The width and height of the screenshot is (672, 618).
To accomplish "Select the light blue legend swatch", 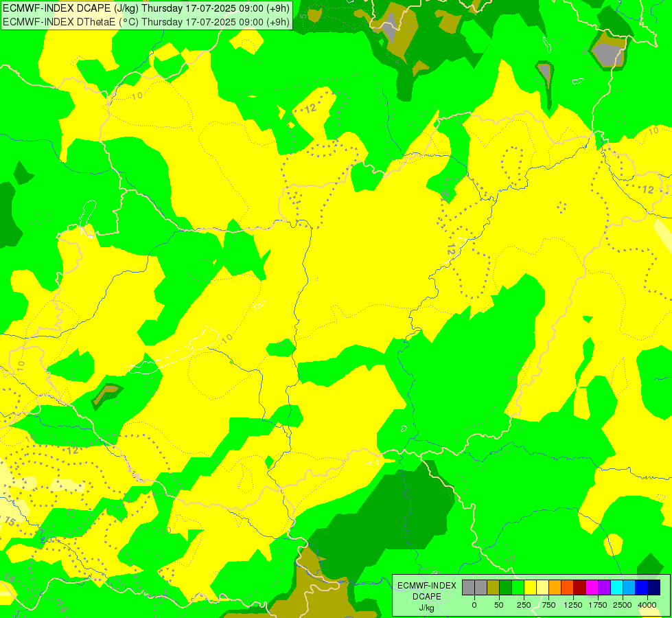I will tap(629, 588).
